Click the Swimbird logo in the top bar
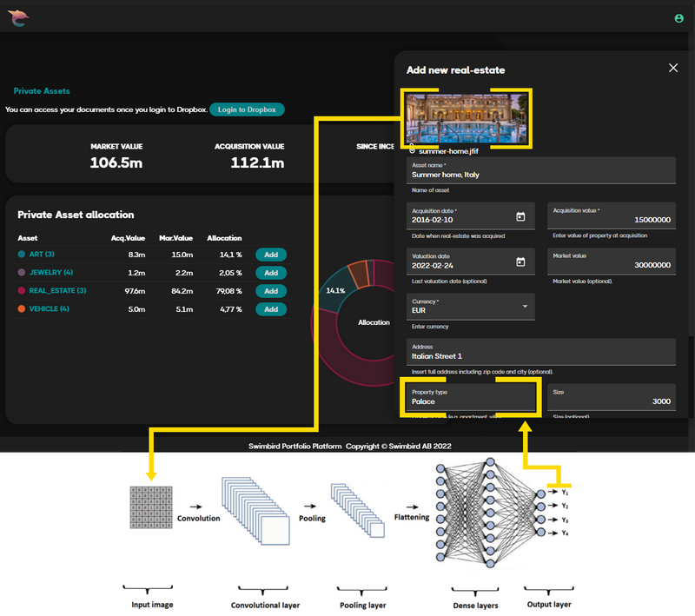This screenshot has height=616, width=695. [x=19, y=17]
